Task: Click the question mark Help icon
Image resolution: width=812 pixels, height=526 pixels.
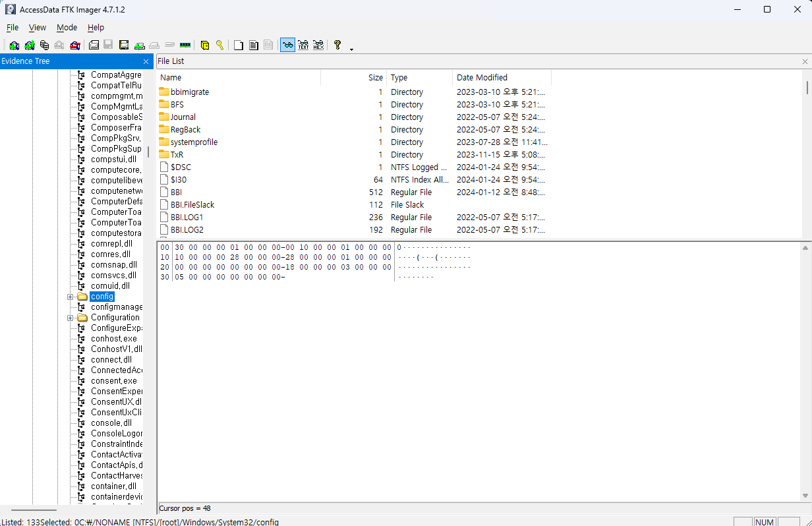Action: pyautogui.click(x=337, y=45)
